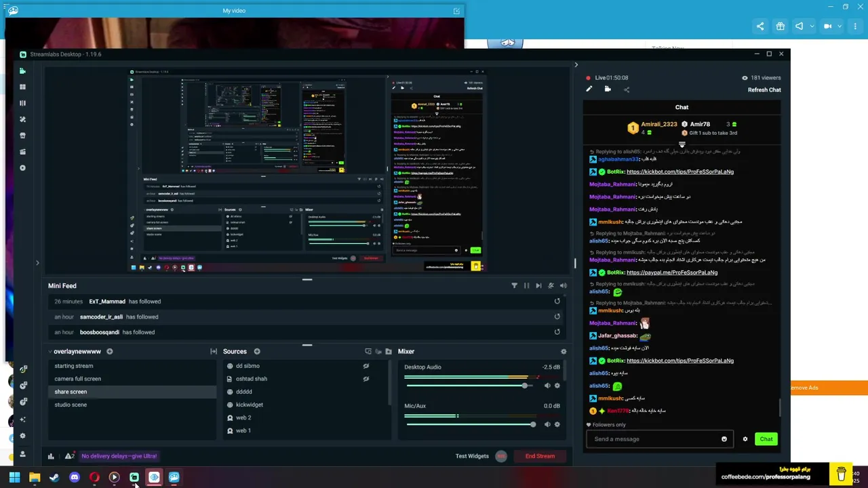
Task: Open Mixer advanced settings gear
Action: pos(564,352)
